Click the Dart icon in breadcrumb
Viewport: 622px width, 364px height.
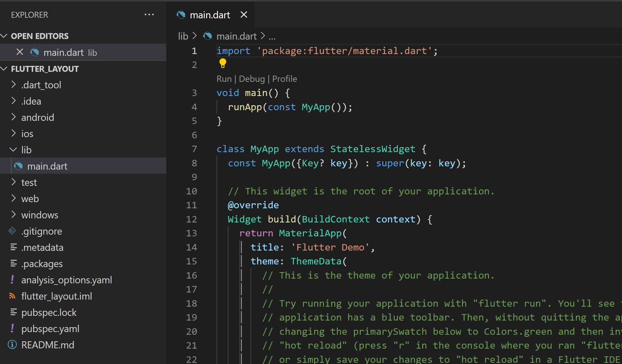click(208, 36)
